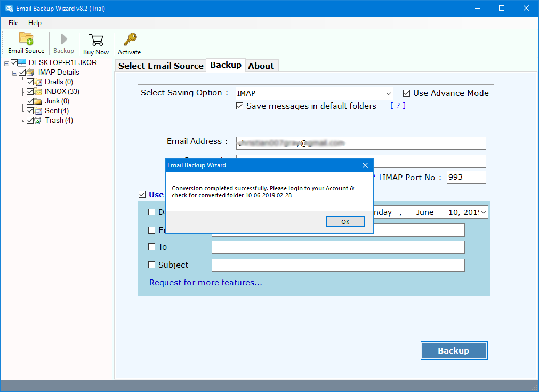Click OK in the completion dialog
This screenshot has width=539, height=392.
345,222
